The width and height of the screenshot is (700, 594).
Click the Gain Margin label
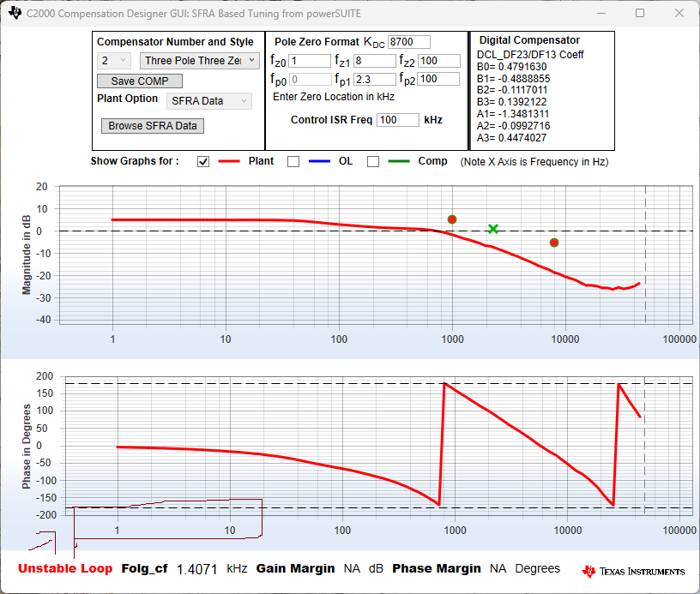(296, 568)
